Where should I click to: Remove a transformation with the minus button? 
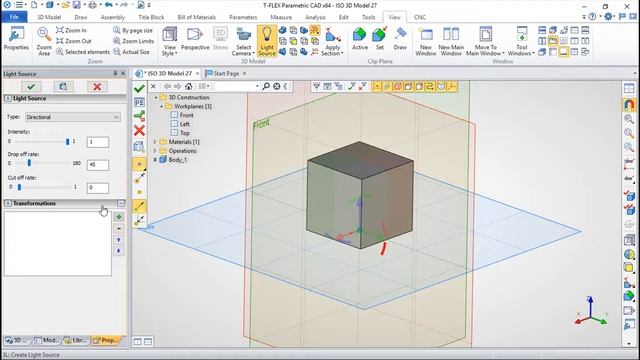[x=119, y=229]
